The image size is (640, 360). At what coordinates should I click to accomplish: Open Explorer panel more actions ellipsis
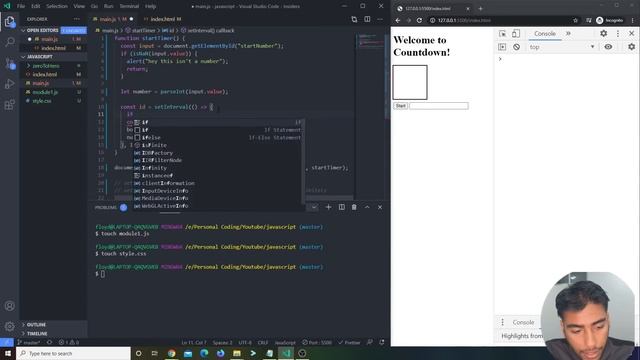[x=77, y=19]
